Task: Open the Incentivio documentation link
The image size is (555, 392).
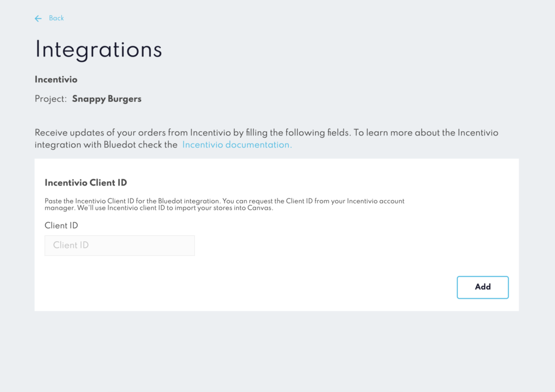Action: [x=237, y=145]
